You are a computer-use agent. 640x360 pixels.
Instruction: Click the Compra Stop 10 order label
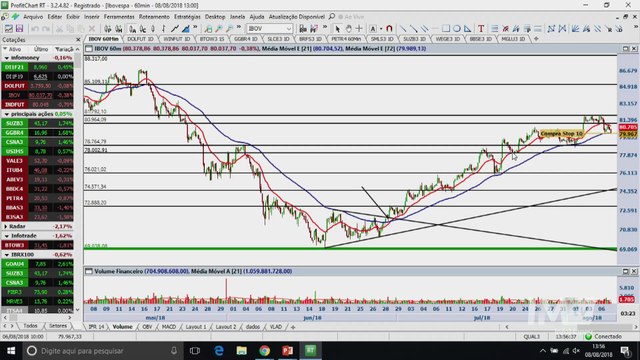coord(561,133)
